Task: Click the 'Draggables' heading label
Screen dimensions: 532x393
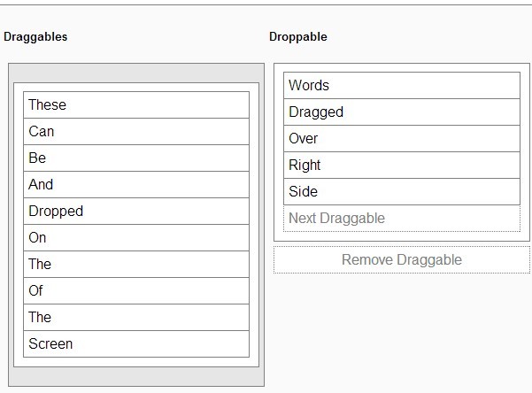Action: [x=35, y=37]
